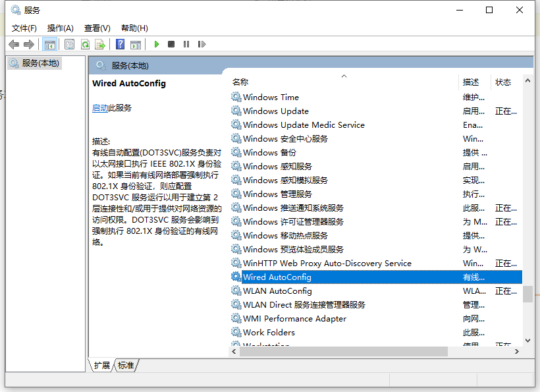Screen dimensions: 540x392
Task: Toggle the show/hide console tree icon
Action: pos(49,44)
